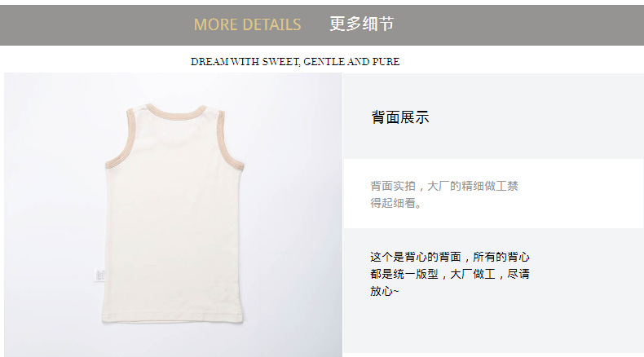The image size is (644, 357).
Task: Click the photo background right of the tank top
Action: point(293,214)
